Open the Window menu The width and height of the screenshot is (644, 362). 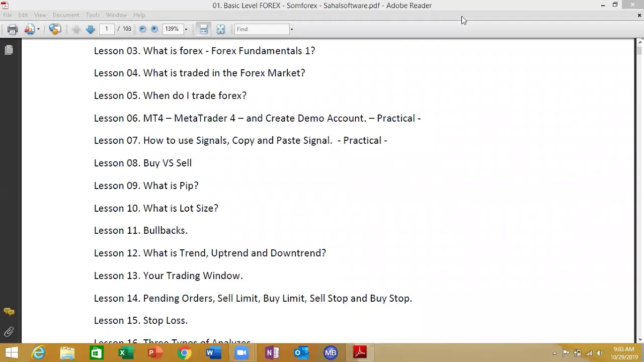point(116,15)
